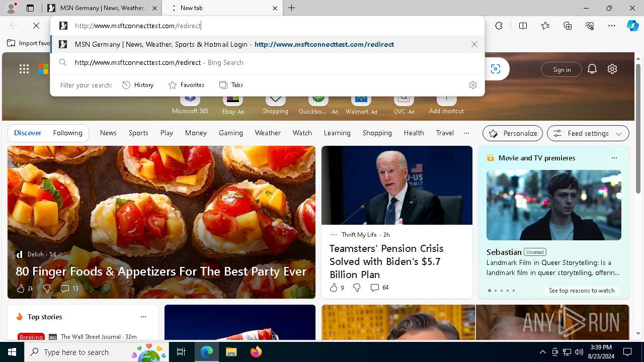This screenshot has height=362, width=644.
Task: Remove the MSN Germany suggestion
Action: click(x=474, y=44)
